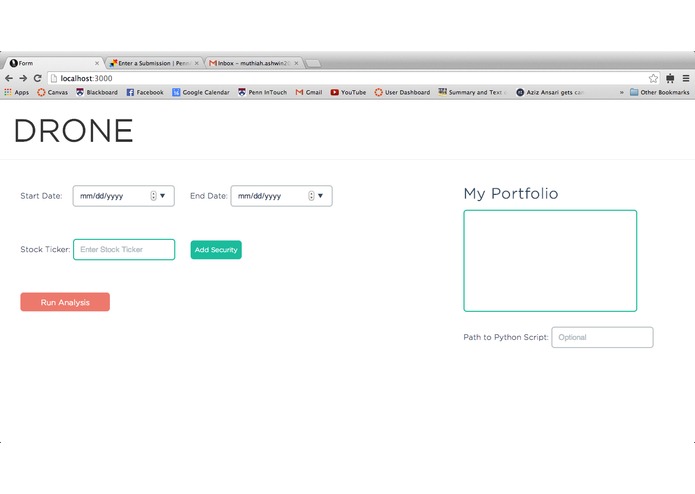Reload the page with refresh icon
The height and width of the screenshot is (494, 695).
pos(38,78)
